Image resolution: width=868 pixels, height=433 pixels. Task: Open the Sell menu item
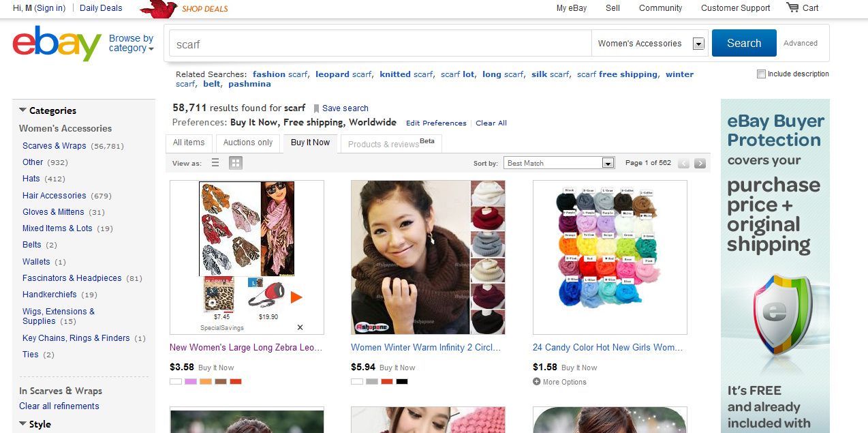click(613, 8)
